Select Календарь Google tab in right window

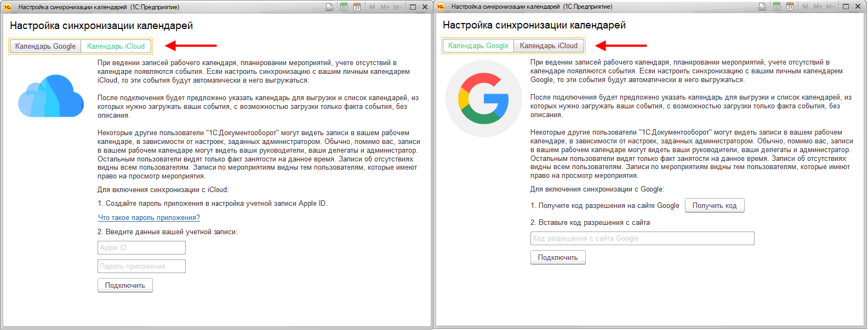(478, 46)
